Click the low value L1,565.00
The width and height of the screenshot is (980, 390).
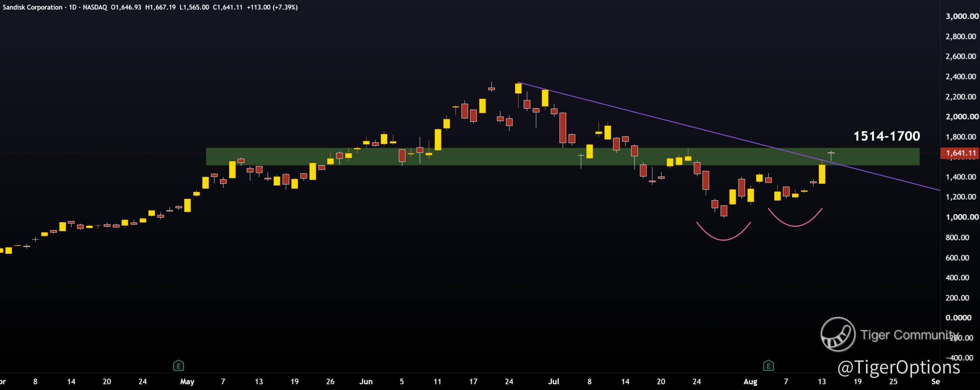[x=194, y=7]
